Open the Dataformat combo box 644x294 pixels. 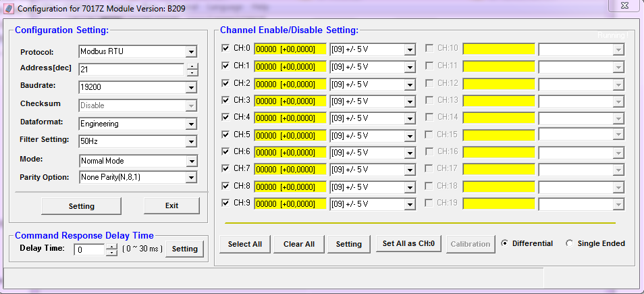(x=191, y=124)
